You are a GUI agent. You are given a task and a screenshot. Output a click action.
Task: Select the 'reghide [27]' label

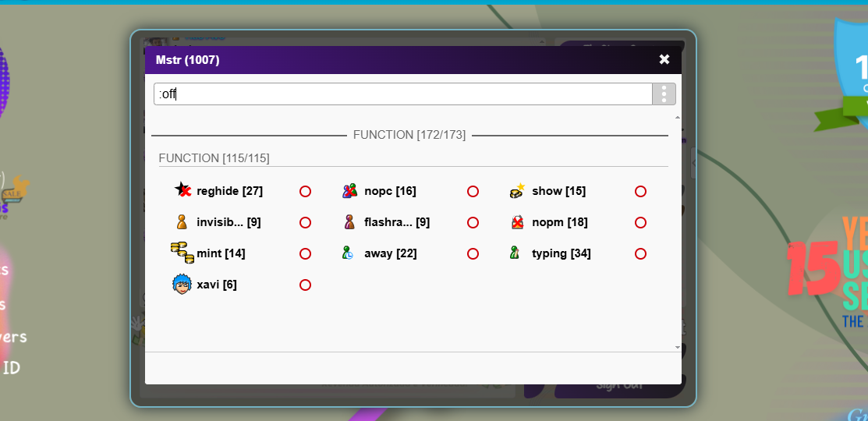pos(230,192)
